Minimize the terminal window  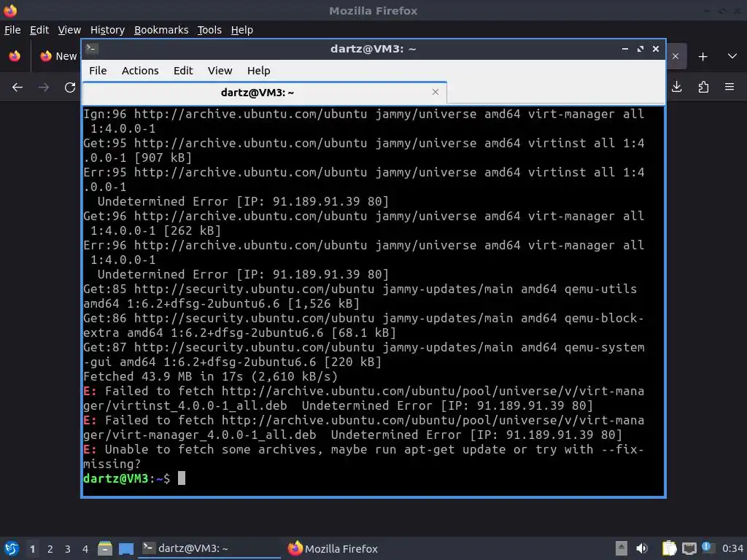pos(625,49)
